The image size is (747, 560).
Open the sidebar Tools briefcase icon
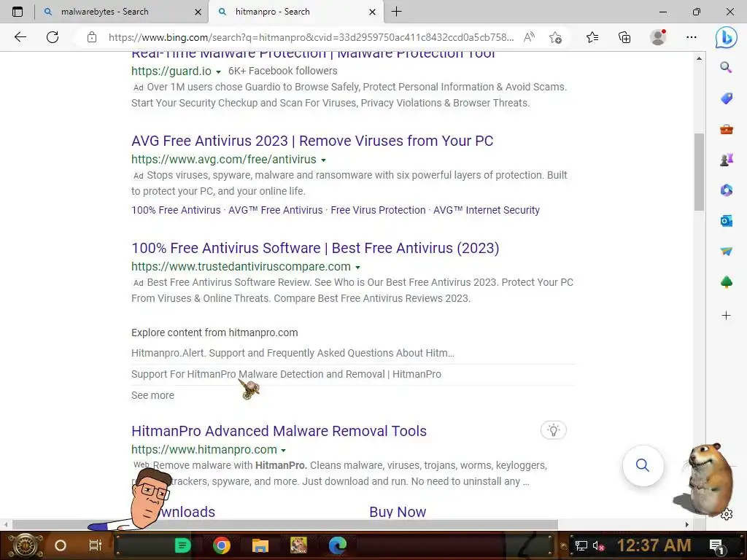(726, 129)
